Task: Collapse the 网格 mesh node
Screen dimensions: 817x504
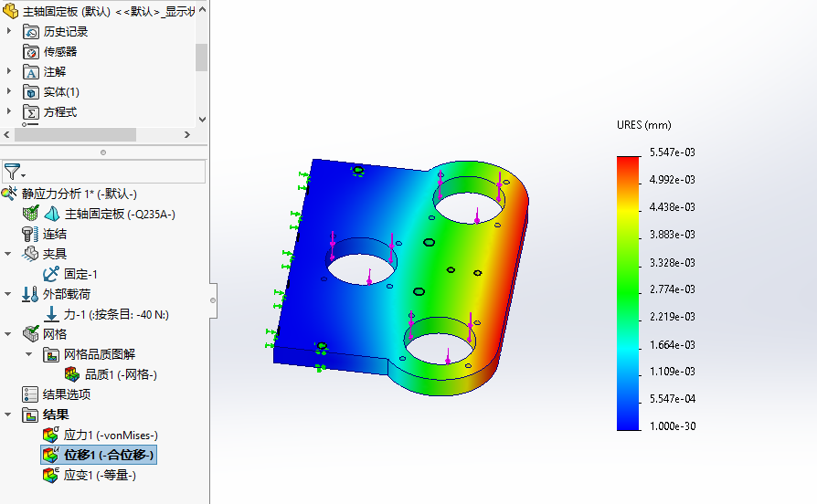Action: point(8,334)
